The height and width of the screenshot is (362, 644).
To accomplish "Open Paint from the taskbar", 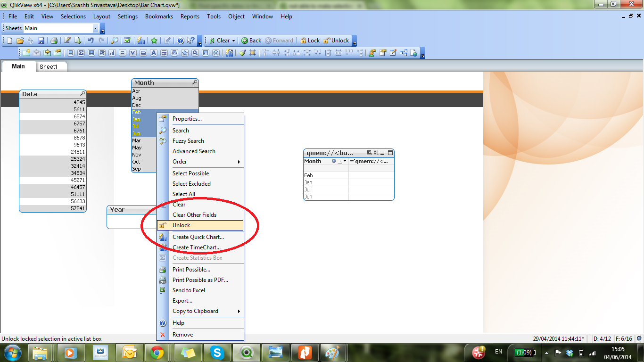I will point(333,353).
